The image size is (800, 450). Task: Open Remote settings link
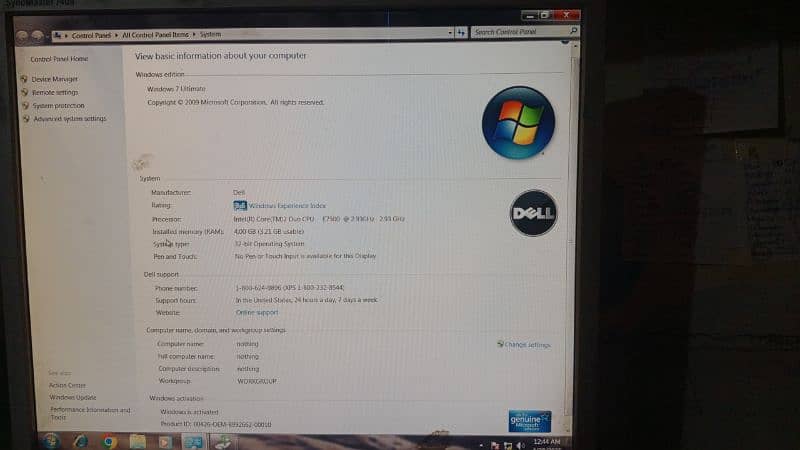tap(55, 92)
